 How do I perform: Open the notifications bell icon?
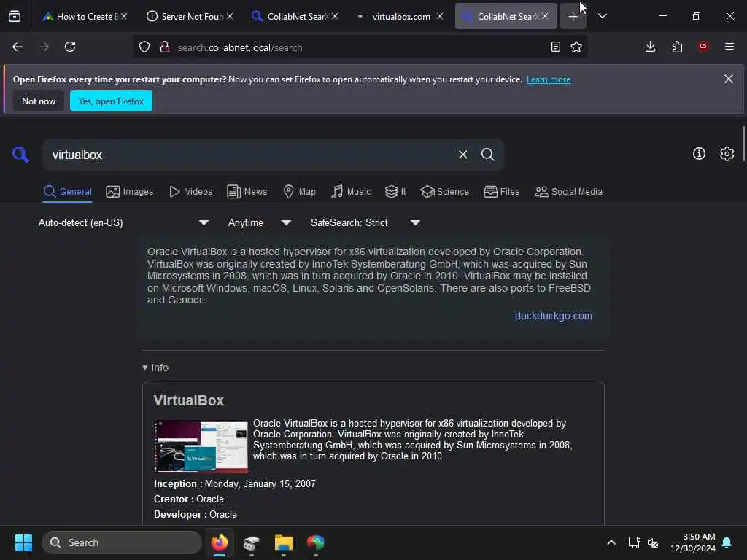(x=727, y=542)
